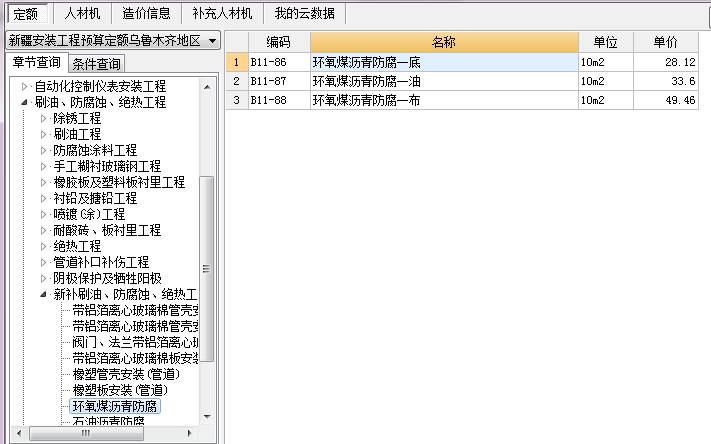Screen dimensions: 711x444
Task: Click the tree scroll up arrow
Action: pyautogui.click(x=207, y=87)
